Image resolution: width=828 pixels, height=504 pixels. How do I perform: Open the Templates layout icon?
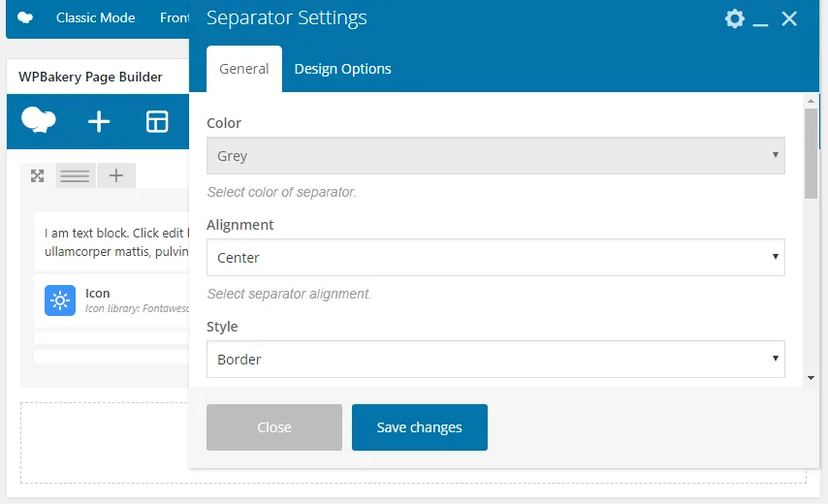[x=157, y=121]
